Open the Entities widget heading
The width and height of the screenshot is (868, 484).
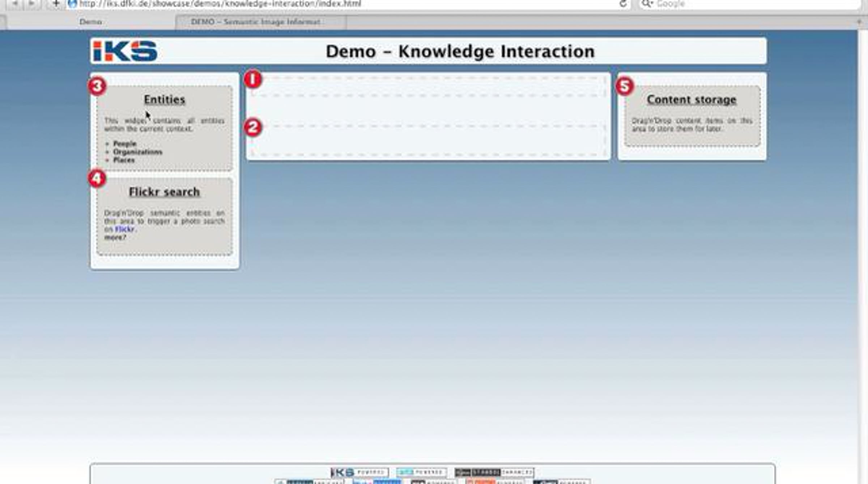165,100
